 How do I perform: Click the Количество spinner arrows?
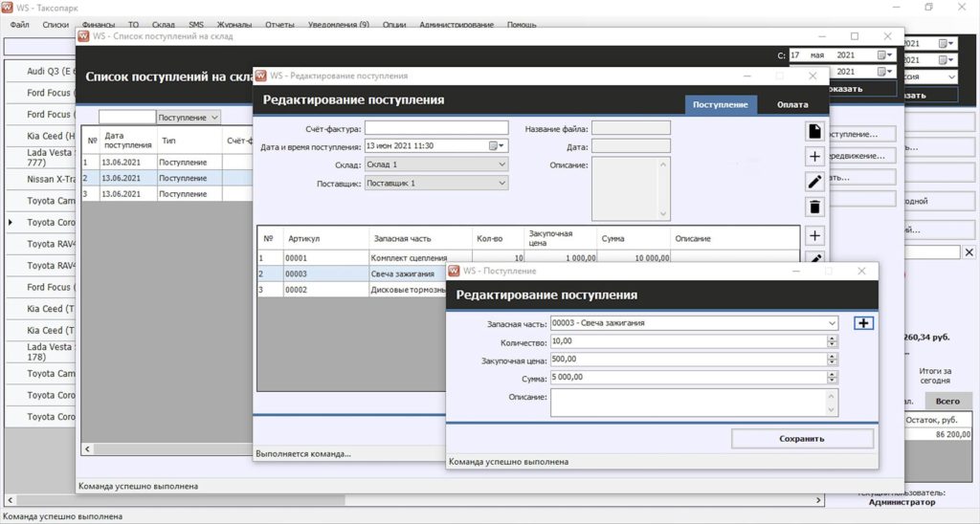click(x=832, y=341)
